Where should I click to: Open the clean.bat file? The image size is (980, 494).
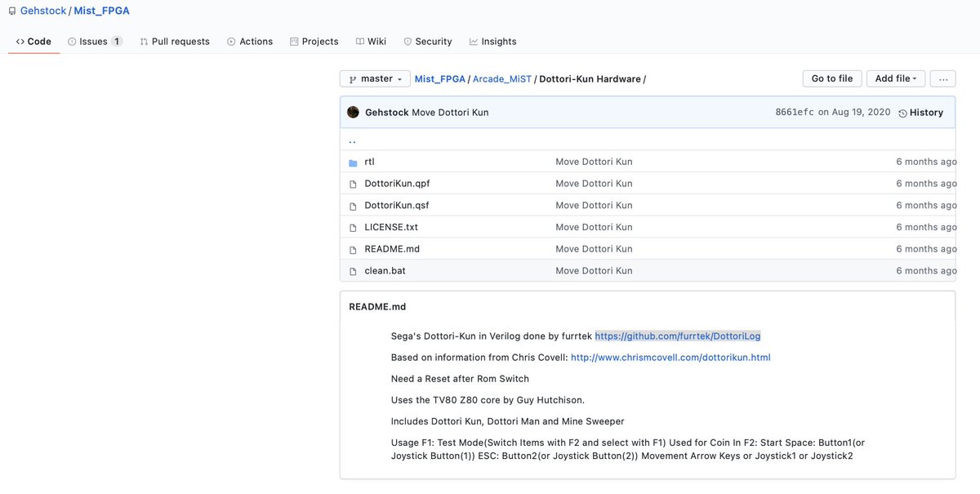[x=385, y=270]
